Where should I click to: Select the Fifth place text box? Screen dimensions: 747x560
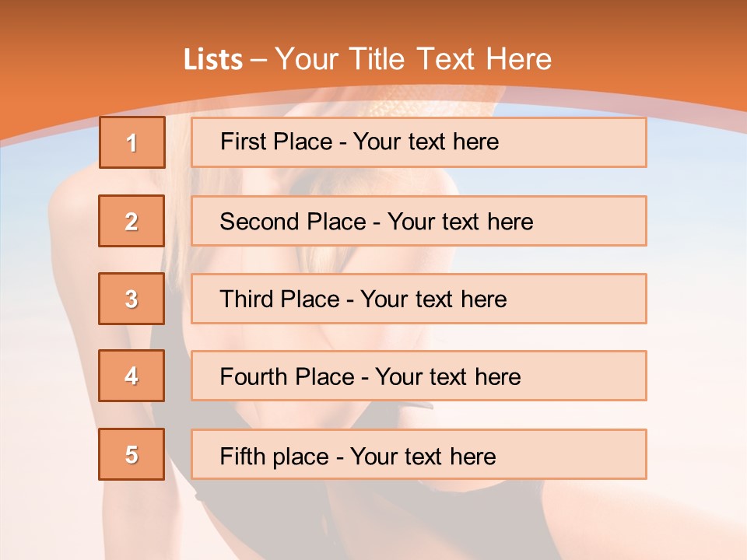[x=419, y=454]
